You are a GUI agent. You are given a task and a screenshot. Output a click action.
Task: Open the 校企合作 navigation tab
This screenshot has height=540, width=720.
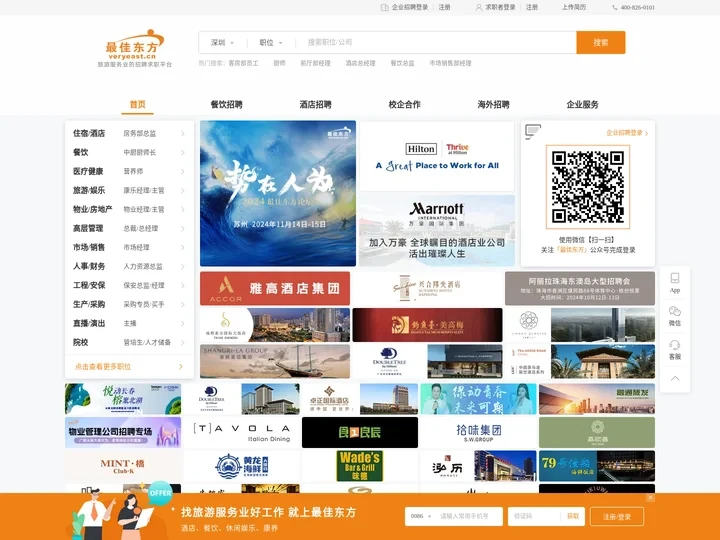405,104
